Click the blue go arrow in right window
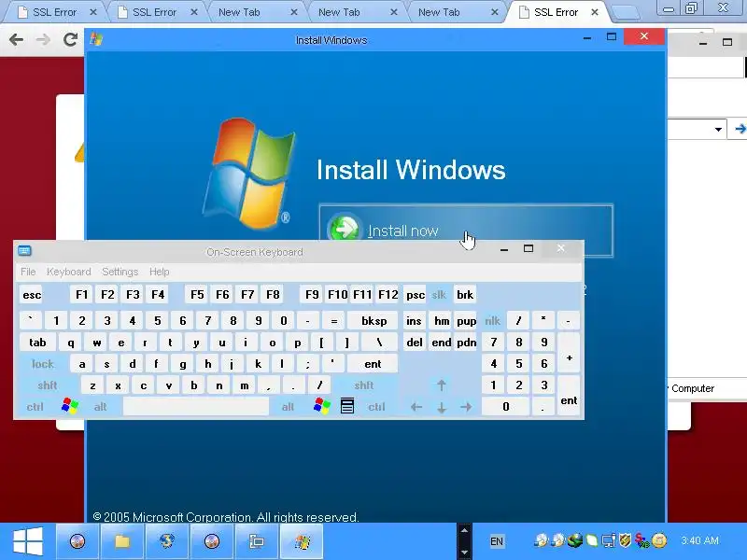Viewport: 747px width, 560px height. pyautogui.click(x=740, y=129)
